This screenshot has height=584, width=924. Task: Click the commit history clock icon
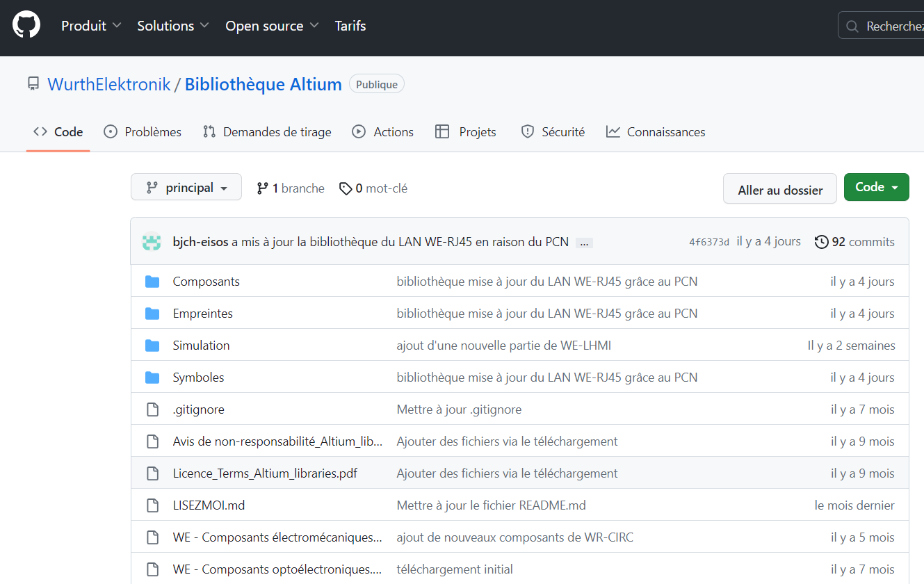point(821,242)
